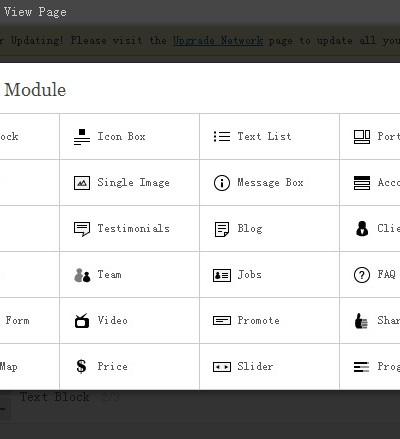Screen dimensions: 400x439
Task: Choose the Blog module icon
Action: 222,229
